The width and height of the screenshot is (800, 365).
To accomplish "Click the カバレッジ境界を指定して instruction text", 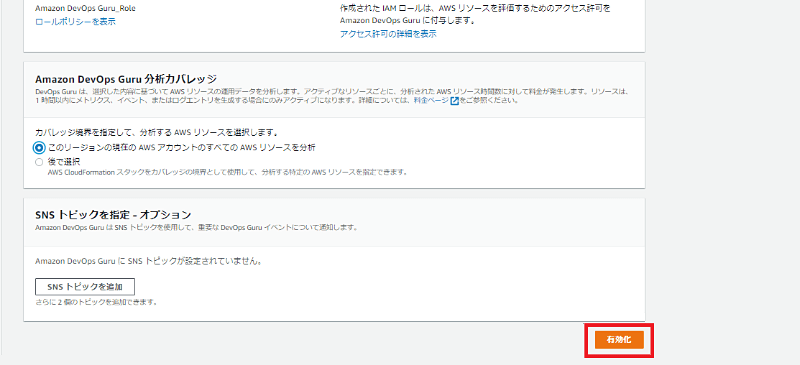I will [x=156, y=133].
